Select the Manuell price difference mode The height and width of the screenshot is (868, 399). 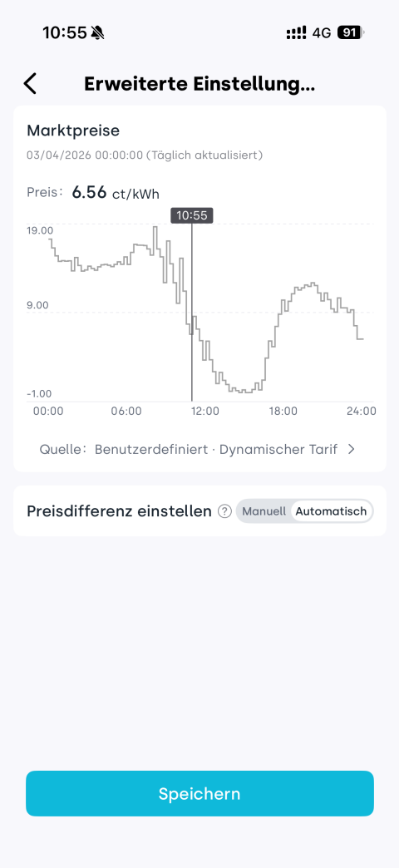click(264, 511)
